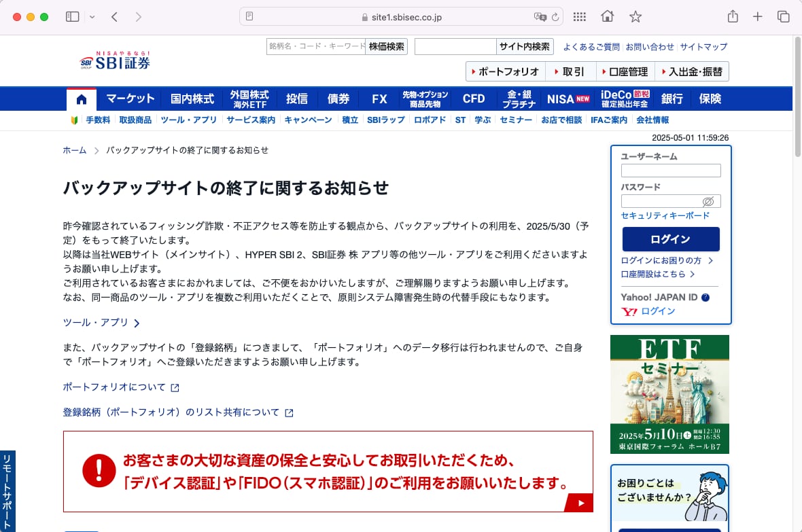Open Safari tab overview

click(783, 17)
